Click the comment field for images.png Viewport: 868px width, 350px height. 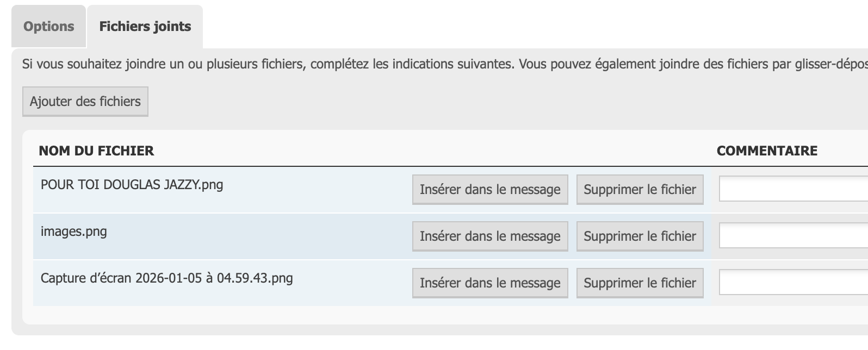[793, 236]
